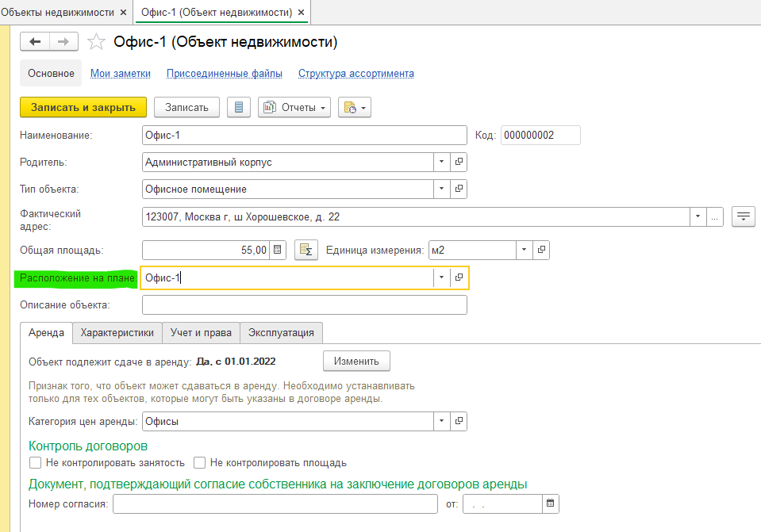Click the back navigation arrow
Image resolution: width=761 pixels, height=532 pixels.
[x=34, y=42]
